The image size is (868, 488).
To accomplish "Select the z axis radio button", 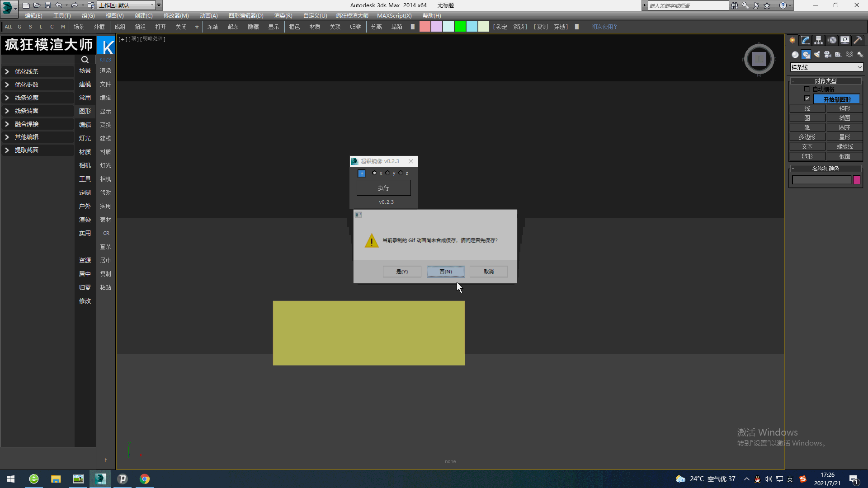I will coord(401,173).
